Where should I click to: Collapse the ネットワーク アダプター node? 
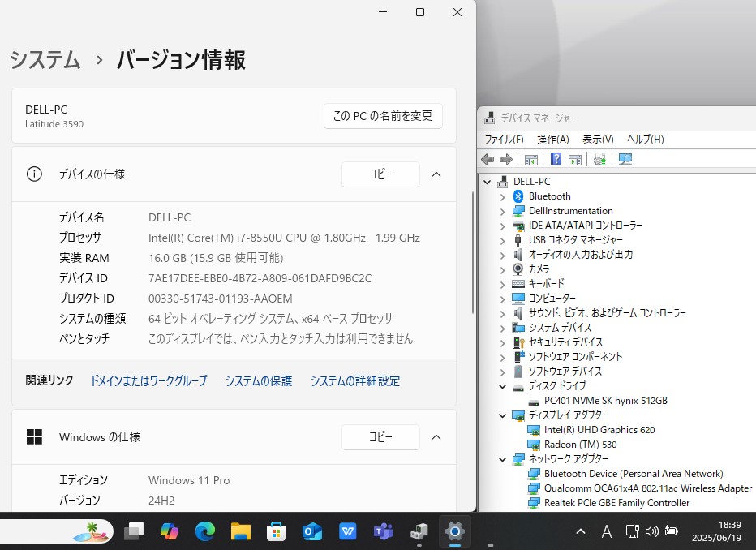502,459
